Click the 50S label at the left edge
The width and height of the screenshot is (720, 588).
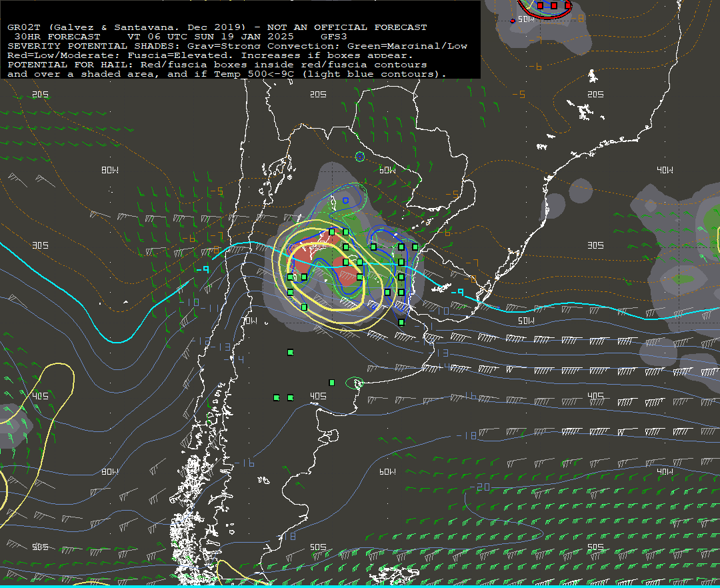click(41, 547)
